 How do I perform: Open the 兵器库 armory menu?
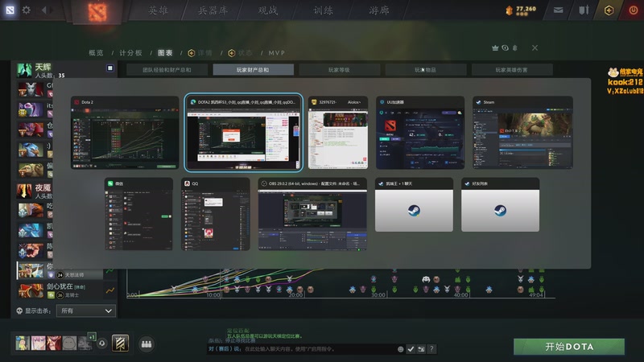pyautogui.click(x=213, y=10)
